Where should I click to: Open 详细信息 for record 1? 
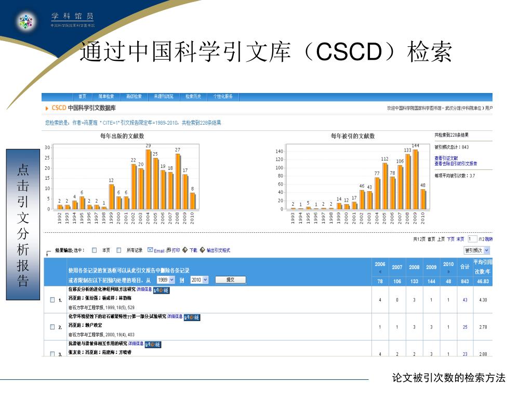pos(144,289)
